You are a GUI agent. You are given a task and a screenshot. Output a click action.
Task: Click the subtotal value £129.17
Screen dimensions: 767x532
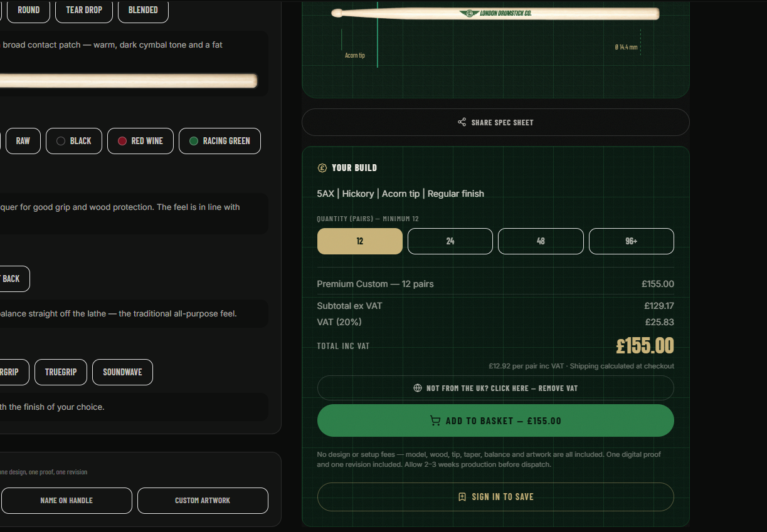[x=659, y=306]
